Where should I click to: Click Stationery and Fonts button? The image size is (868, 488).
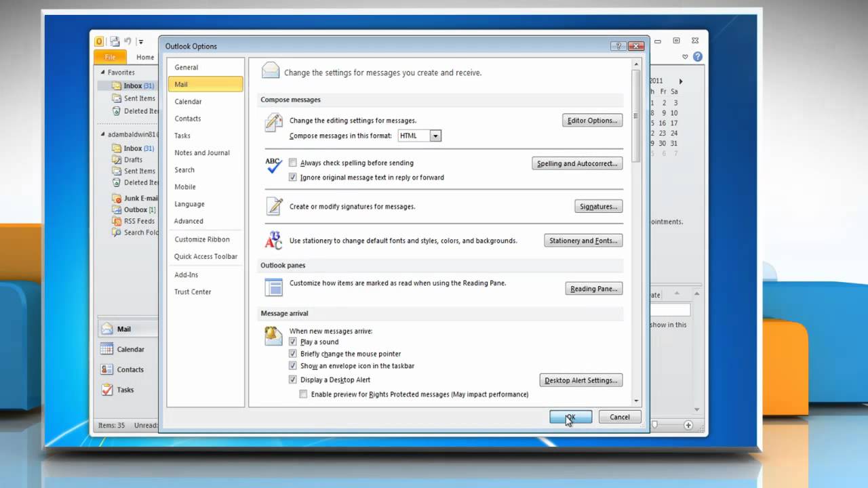pyautogui.click(x=583, y=241)
